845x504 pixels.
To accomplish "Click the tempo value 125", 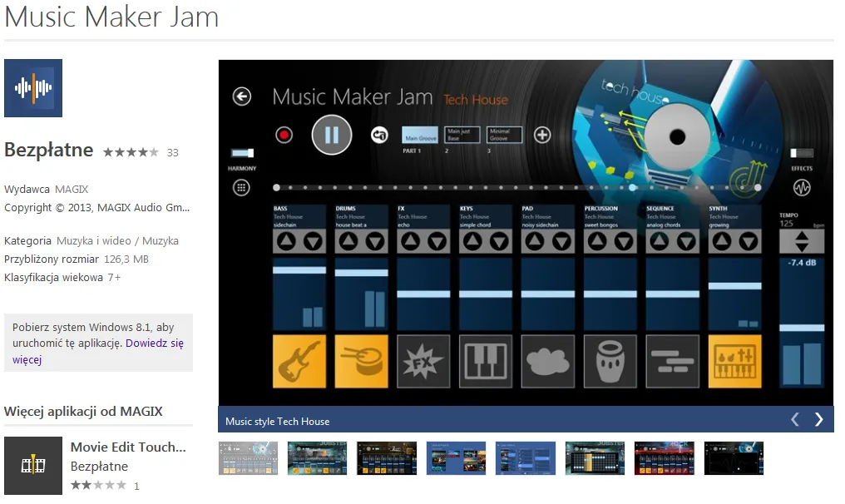I will click(786, 224).
